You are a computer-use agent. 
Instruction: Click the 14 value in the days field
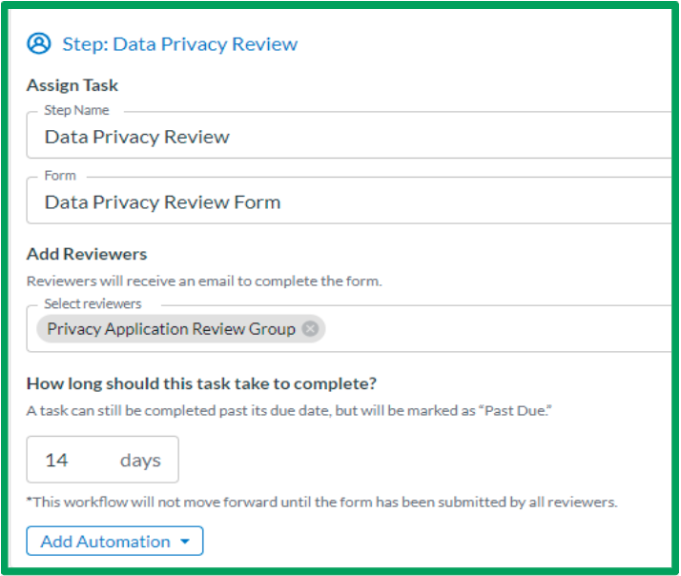point(56,460)
